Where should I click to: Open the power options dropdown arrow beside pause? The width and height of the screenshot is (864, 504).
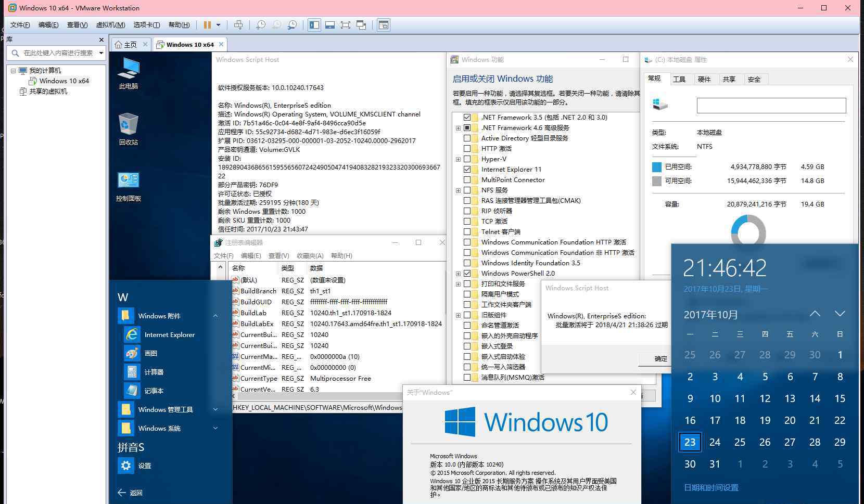[x=218, y=25]
